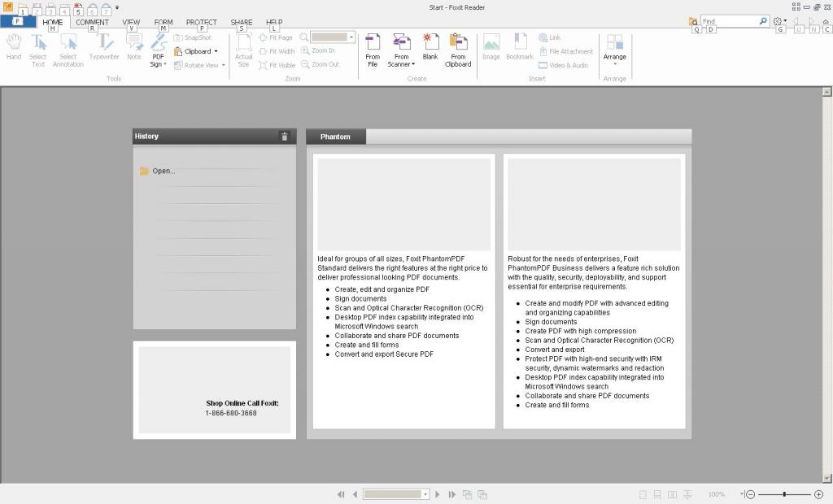
Task: Pick the Typewriter tool
Action: point(104,48)
